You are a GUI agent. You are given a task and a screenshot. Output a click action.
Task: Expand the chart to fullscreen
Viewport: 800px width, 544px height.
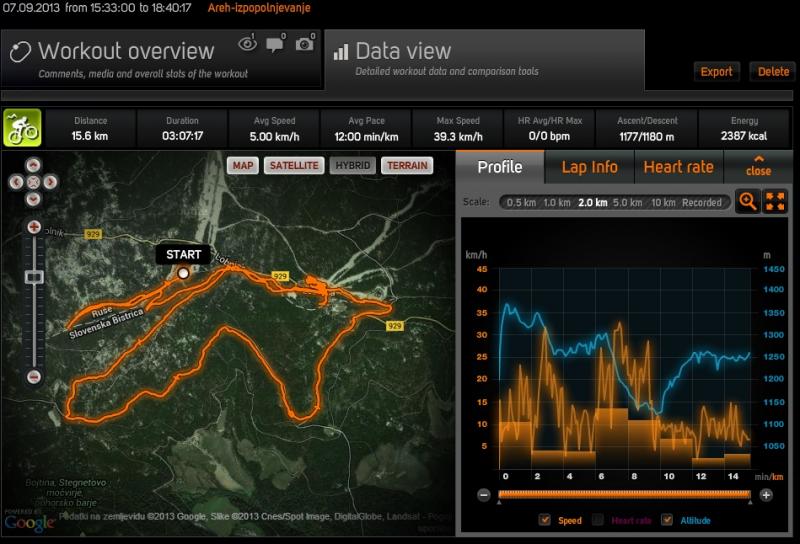click(x=775, y=201)
